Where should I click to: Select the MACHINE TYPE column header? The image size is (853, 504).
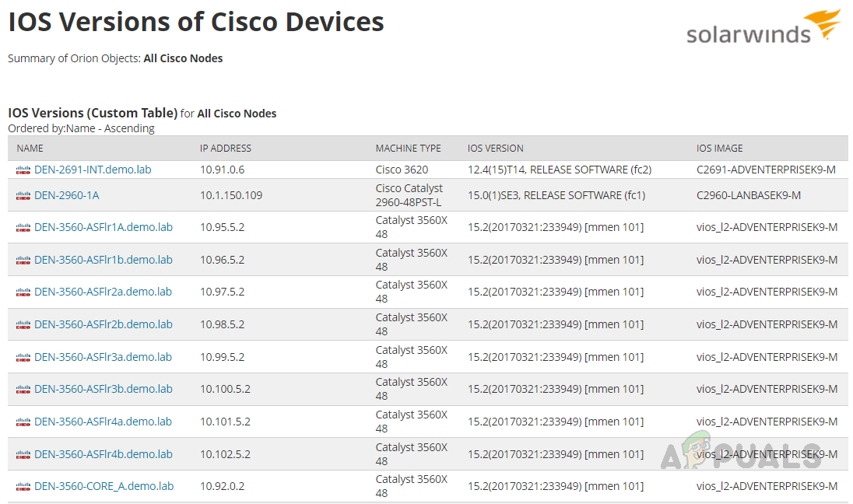[x=408, y=148]
